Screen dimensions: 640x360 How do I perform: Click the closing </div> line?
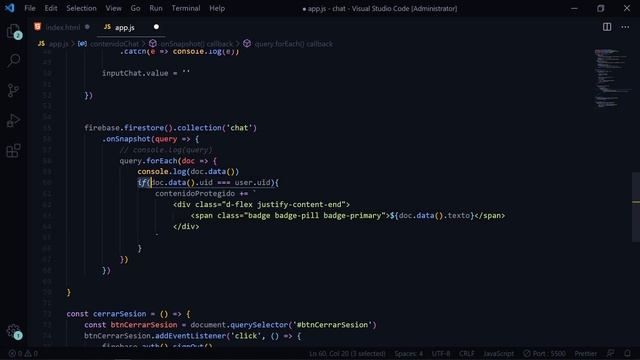pos(186,227)
